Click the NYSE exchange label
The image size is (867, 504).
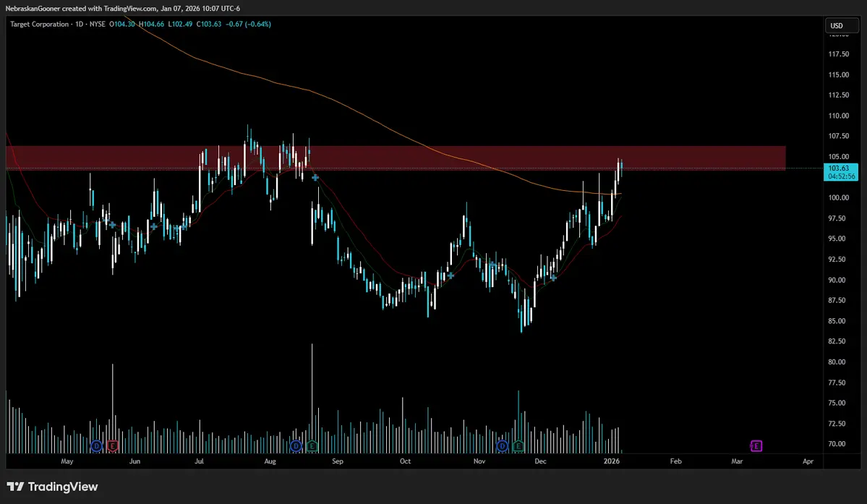pos(98,25)
